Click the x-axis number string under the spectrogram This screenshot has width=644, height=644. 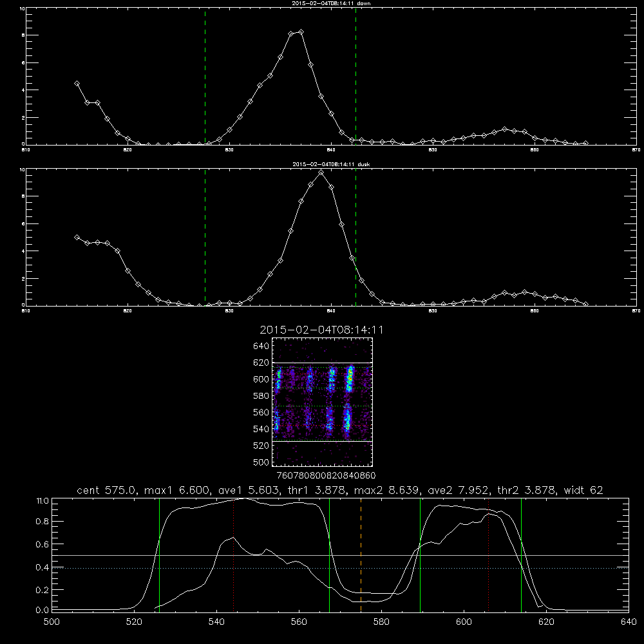[326, 475]
